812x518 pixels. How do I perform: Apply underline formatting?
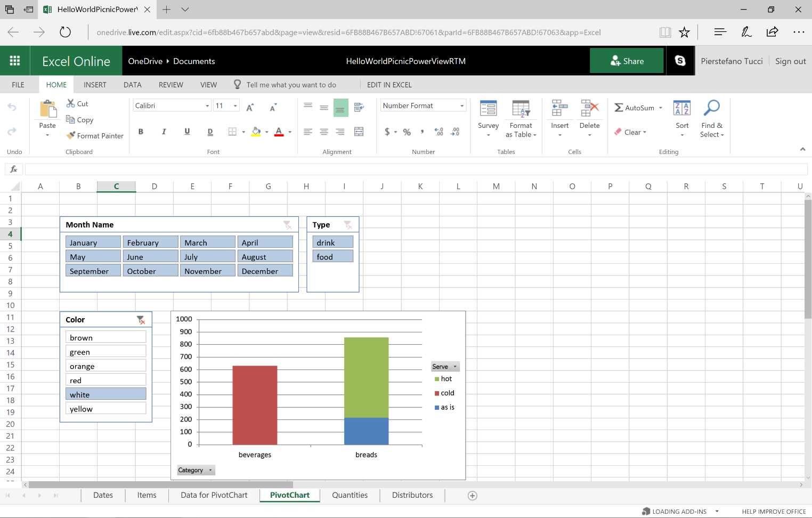point(187,131)
